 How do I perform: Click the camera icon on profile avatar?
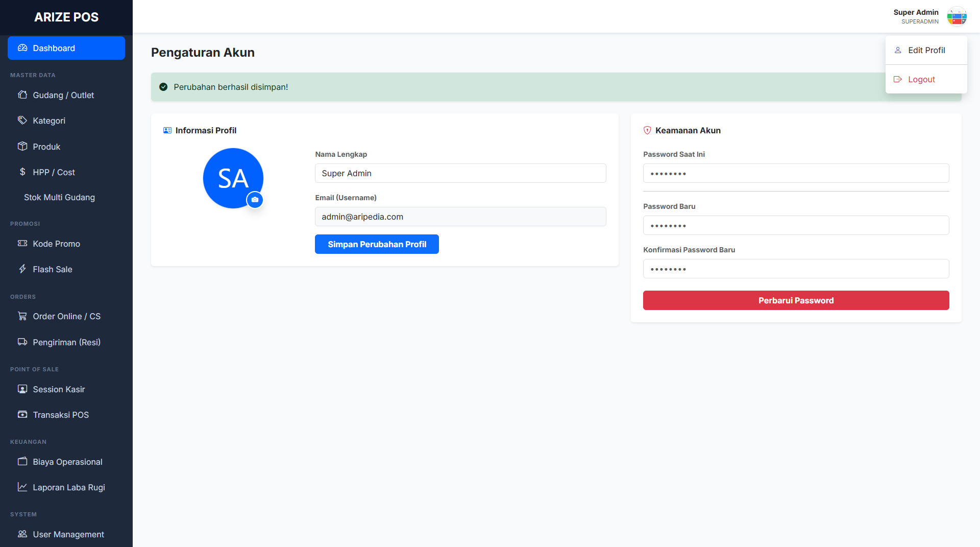[x=255, y=200]
